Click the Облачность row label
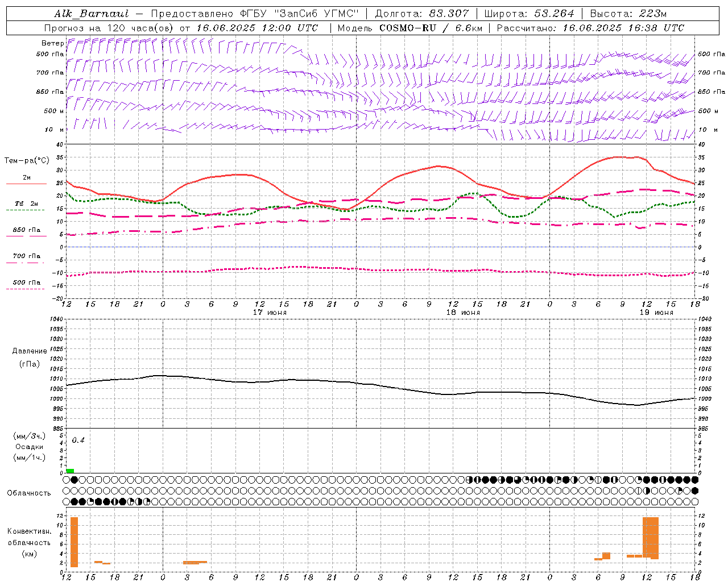 29,493
